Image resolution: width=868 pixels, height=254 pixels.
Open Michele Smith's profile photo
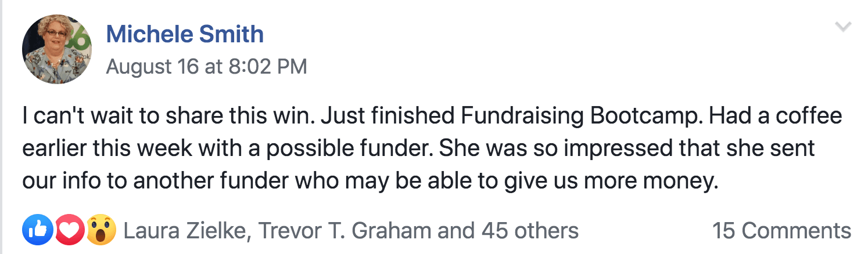pos(57,49)
